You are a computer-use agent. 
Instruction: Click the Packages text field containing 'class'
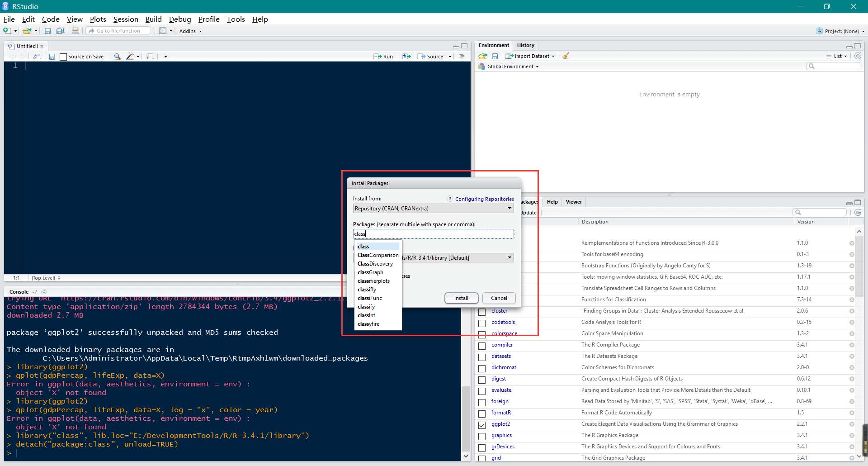(x=433, y=234)
